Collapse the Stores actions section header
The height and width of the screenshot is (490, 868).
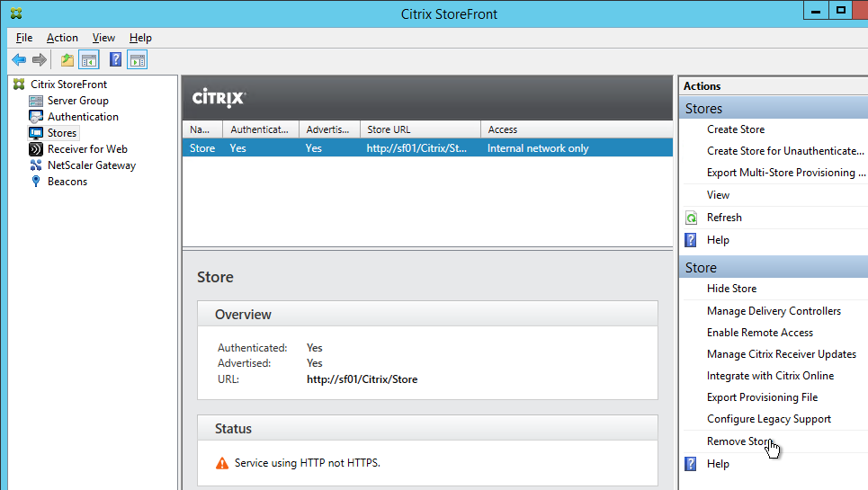(x=774, y=109)
